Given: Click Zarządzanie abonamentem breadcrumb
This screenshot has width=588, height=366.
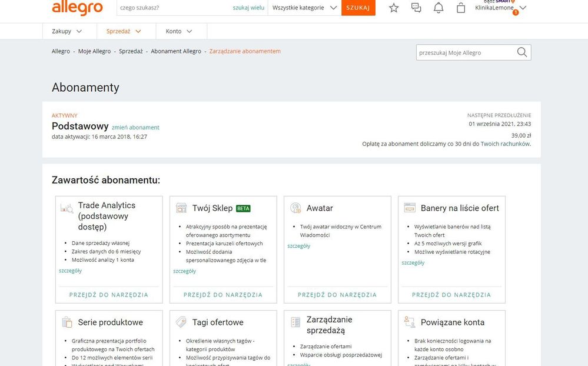Looking at the screenshot, I should pyautogui.click(x=245, y=51).
